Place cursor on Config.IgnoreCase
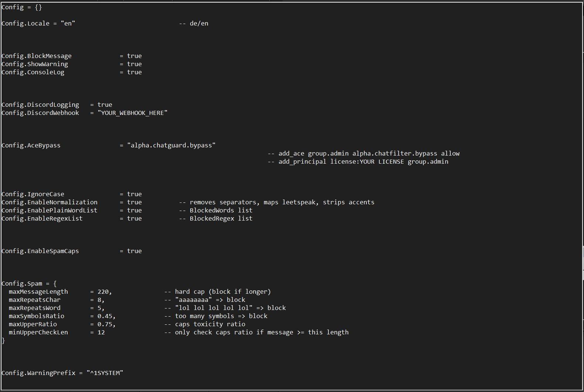Screen dimensions: 584x392 [x=33, y=194]
